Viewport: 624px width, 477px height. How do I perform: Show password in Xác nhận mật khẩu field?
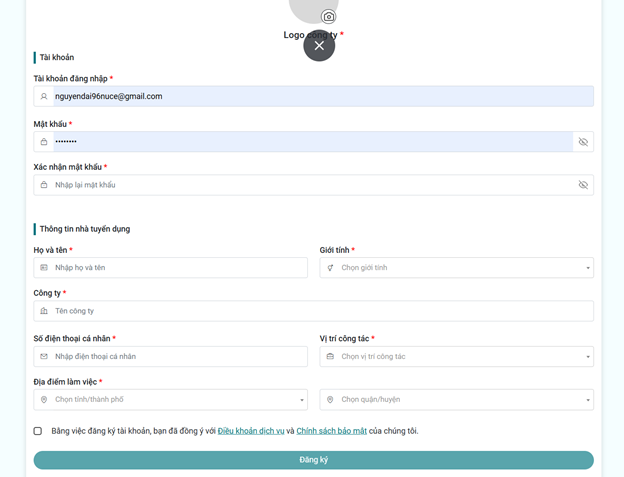coord(583,185)
